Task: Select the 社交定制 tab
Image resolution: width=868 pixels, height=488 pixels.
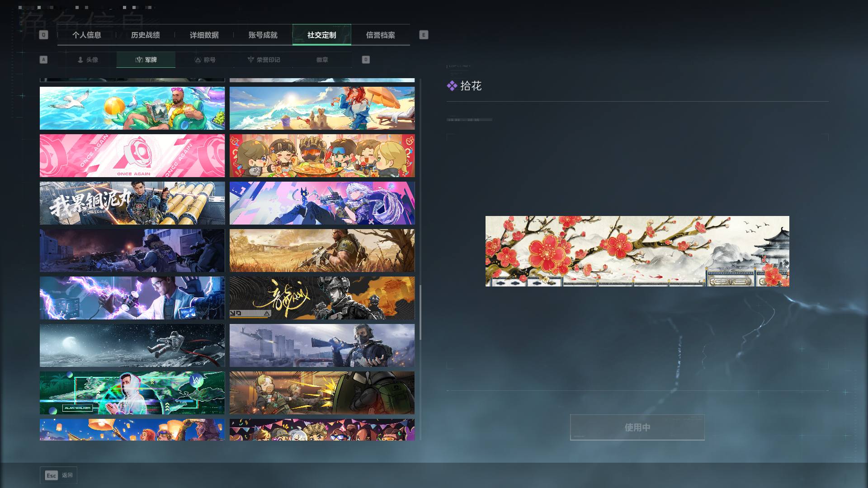Action: point(322,35)
